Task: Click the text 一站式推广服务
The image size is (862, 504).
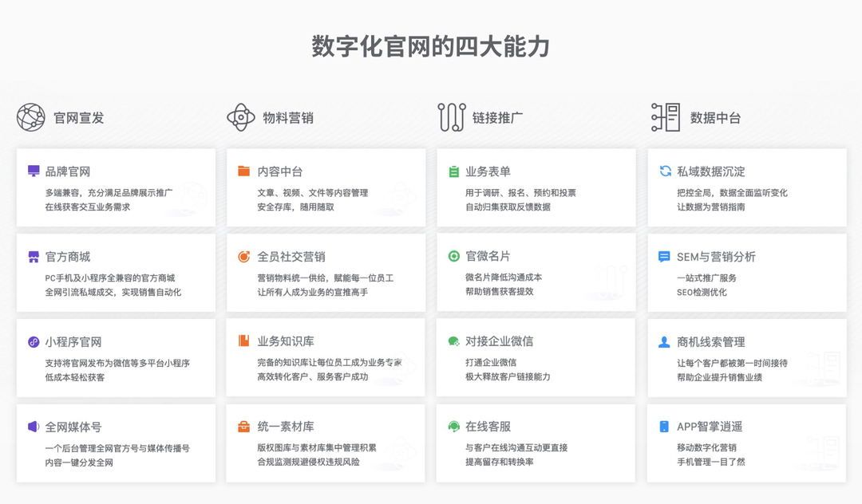Action: click(x=706, y=278)
